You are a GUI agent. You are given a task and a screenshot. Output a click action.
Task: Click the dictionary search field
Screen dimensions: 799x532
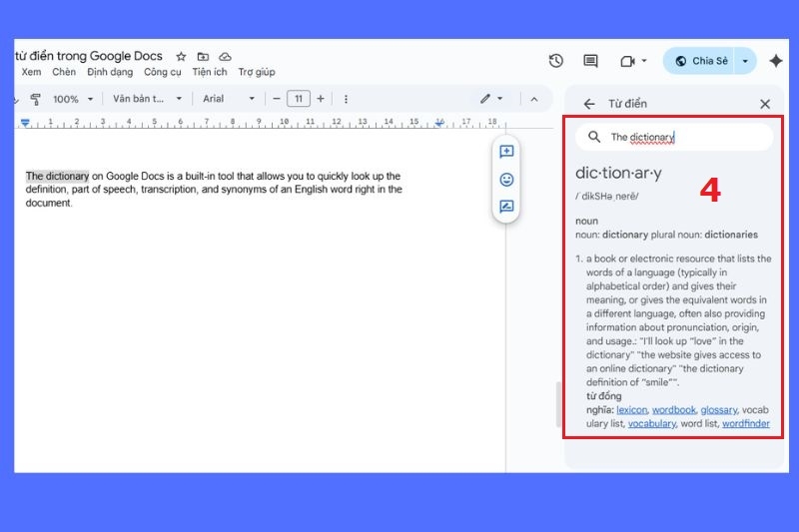(x=674, y=137)
